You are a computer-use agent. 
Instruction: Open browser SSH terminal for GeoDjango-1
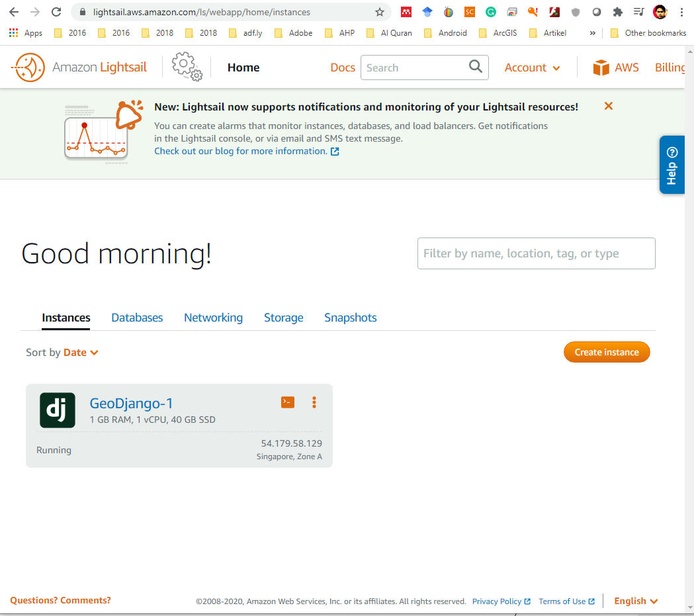288,402
